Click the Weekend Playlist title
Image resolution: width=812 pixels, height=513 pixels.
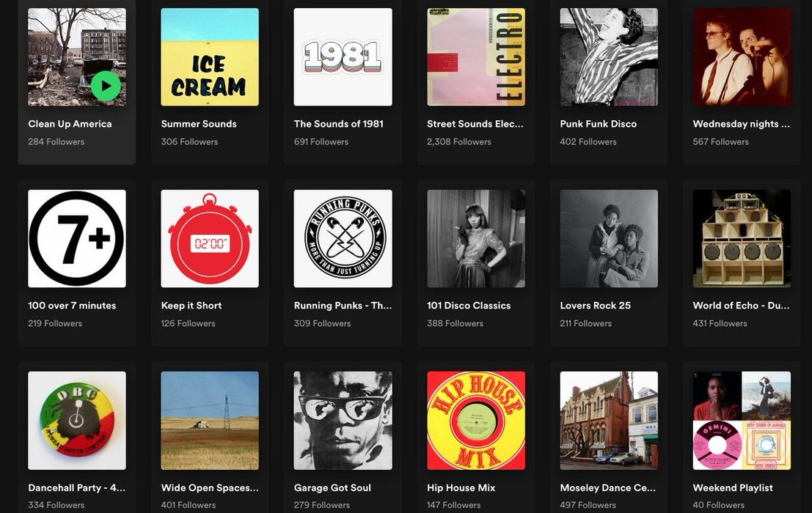[x=733, y=487]
